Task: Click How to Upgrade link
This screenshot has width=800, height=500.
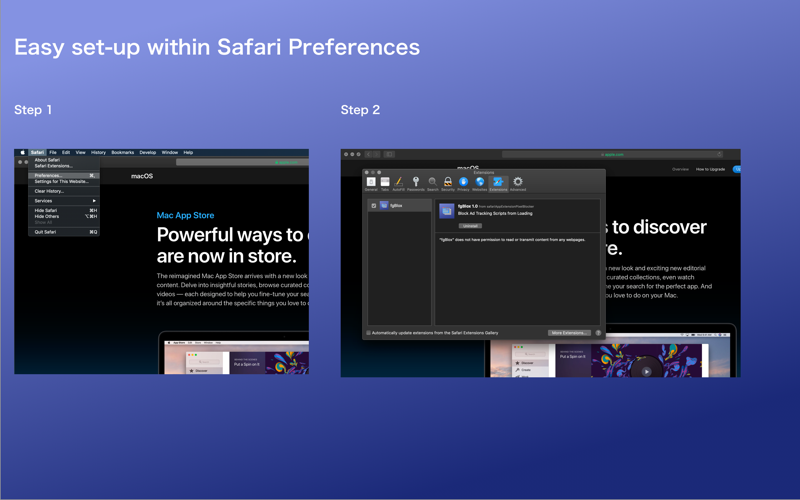Action: pos(710,169)
